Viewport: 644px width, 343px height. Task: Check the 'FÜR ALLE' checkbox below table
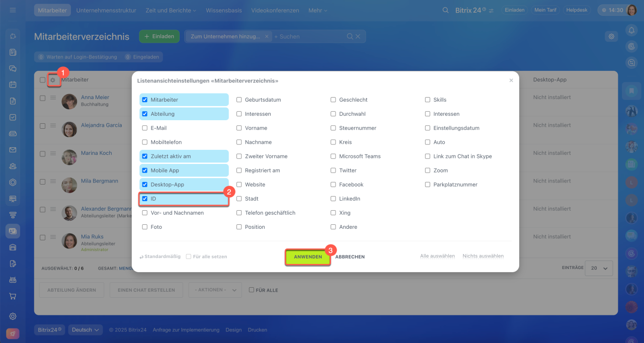click(x=252, y=290)
